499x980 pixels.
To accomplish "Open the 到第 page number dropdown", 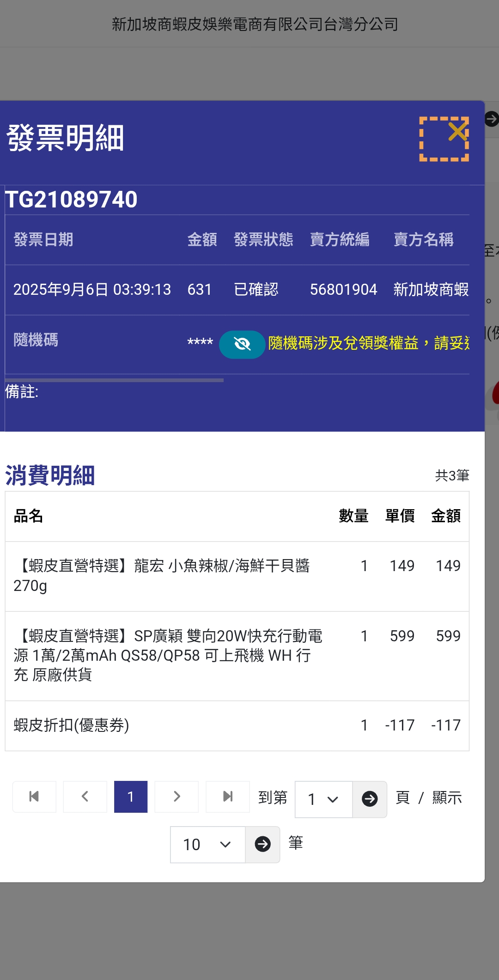I will point(323,799).
